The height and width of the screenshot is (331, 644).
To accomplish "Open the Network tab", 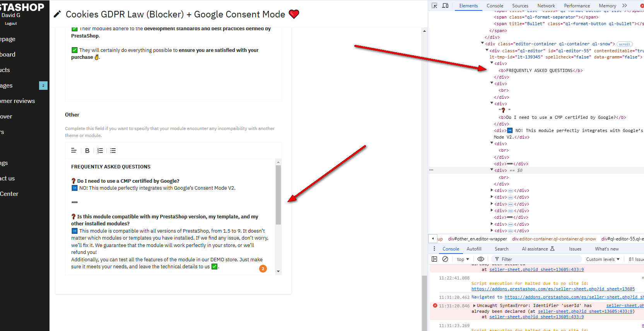I will pos(546,6).
